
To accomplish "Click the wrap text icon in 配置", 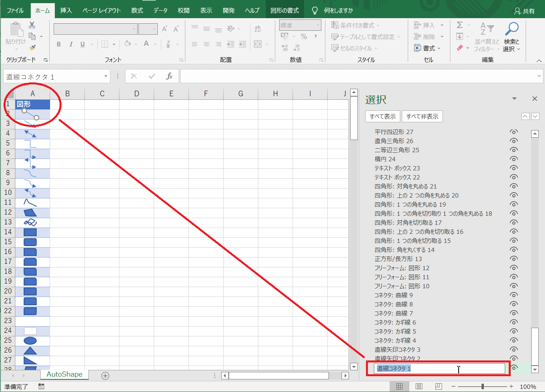I will (x=258, y=28).
